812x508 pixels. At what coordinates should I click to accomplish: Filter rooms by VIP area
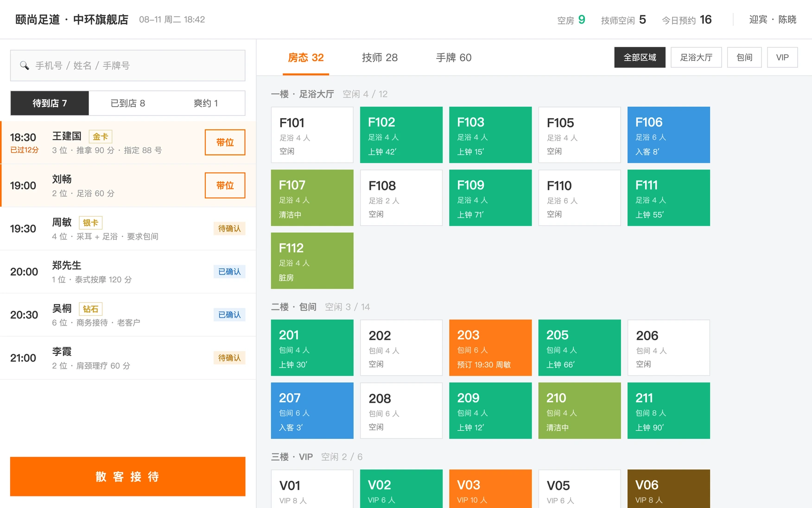coord(782,57)
